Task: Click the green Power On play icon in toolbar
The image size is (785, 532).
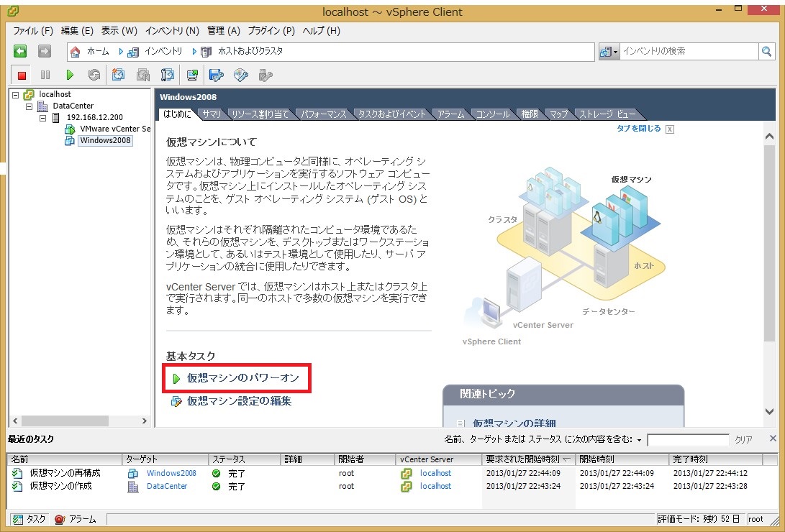Action: 70,75
